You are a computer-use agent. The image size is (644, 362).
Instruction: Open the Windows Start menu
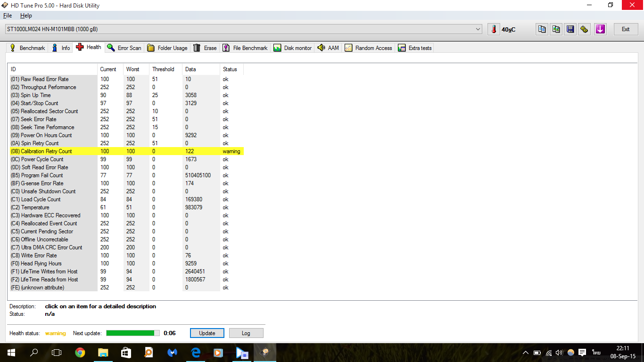[x=11, y=352]
